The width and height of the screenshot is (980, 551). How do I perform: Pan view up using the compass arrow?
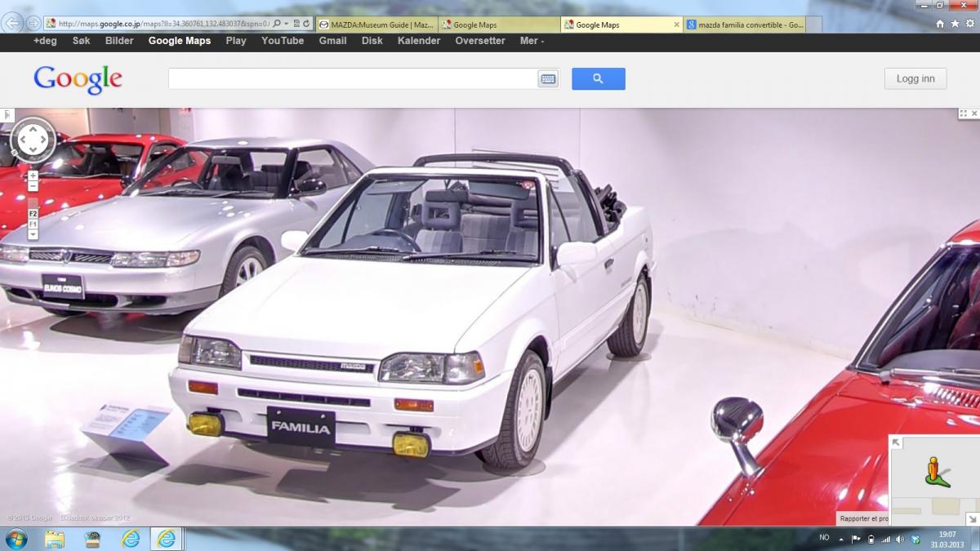[x=33, y=128]
